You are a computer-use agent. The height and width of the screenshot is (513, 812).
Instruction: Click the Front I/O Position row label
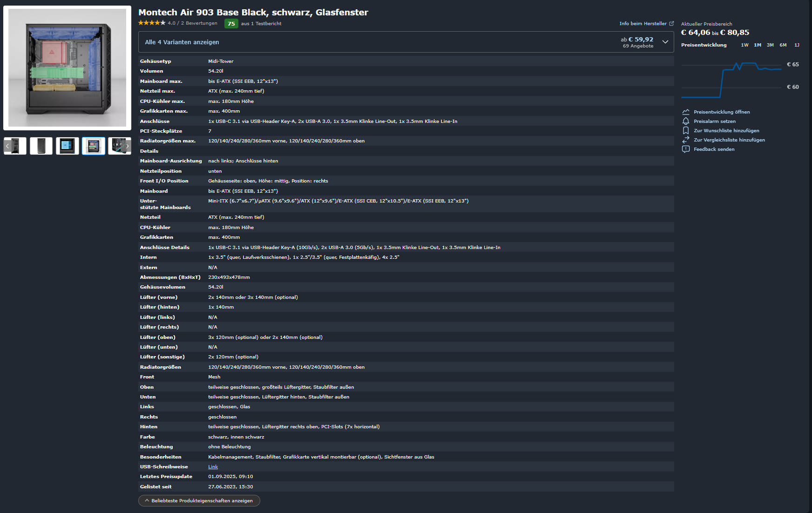[164, 181]
